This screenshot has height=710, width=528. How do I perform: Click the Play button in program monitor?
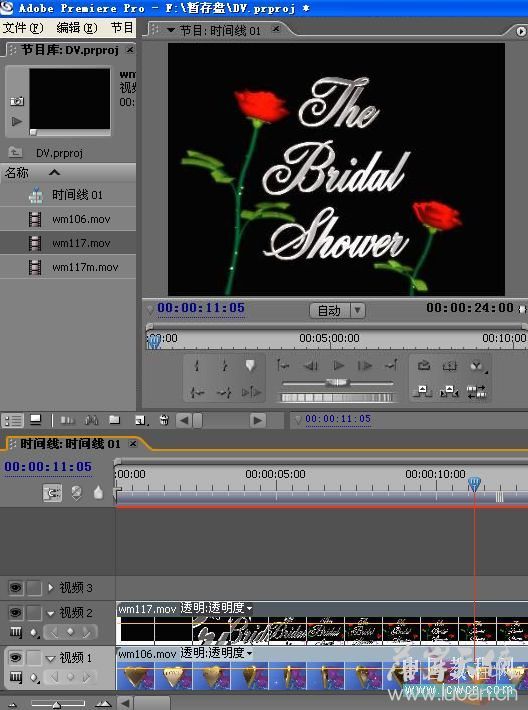point(338,365)
